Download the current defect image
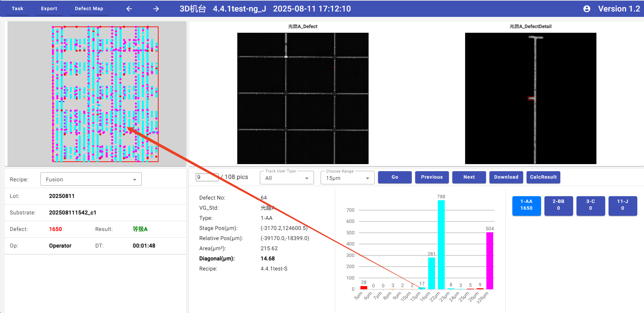The width and height of the screenshot is (644, 313). 506,177
